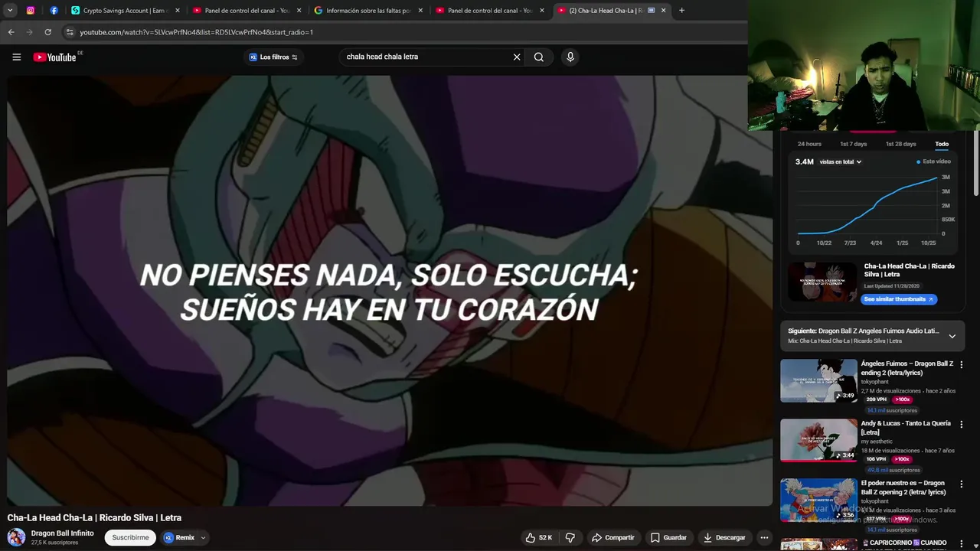The width and height of the screenshot is (980, 551).
Task: Reload the page
Action: (x=47, y=32)
